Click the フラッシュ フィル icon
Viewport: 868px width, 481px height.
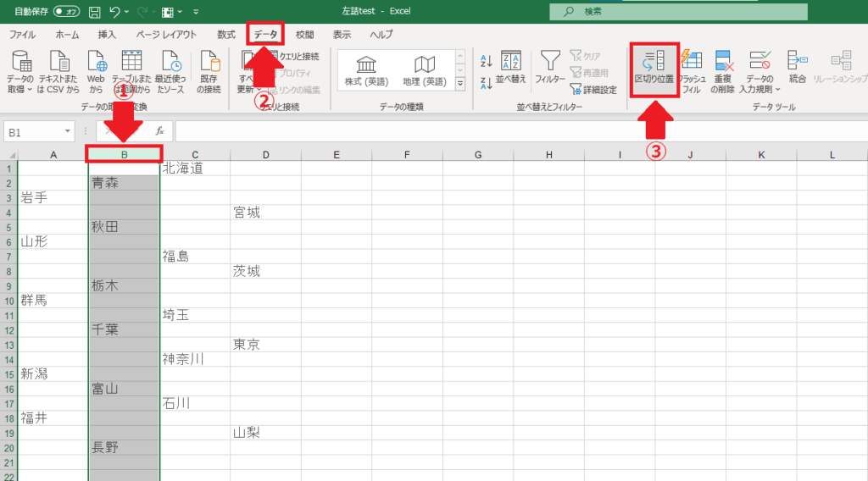pyautogui.click(x=691, y=72)
